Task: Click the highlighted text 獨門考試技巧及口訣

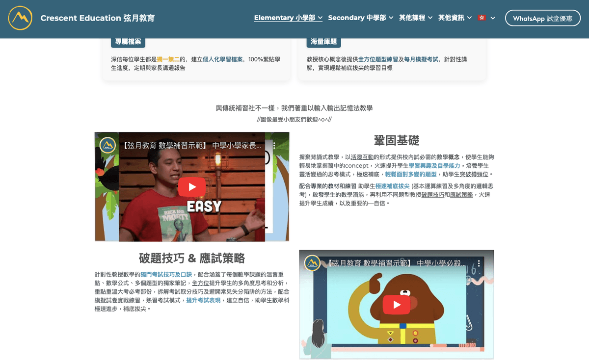Action: [166, 275]
